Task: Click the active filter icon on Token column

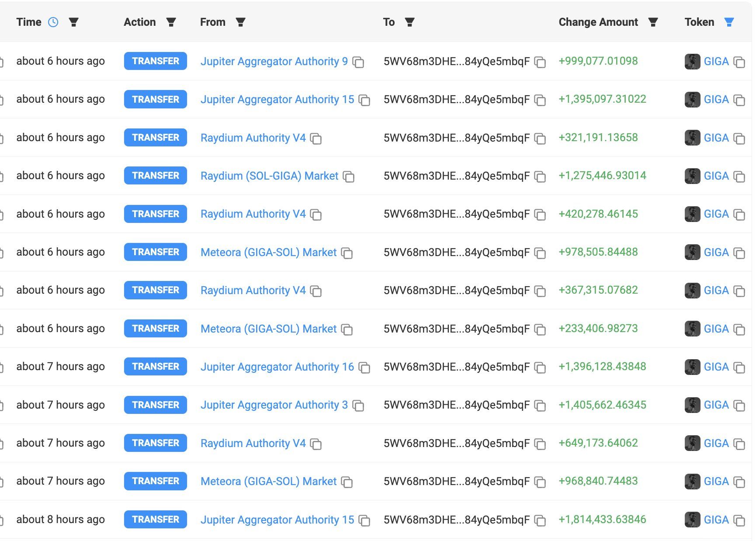Action: click(x=729, y=22)
